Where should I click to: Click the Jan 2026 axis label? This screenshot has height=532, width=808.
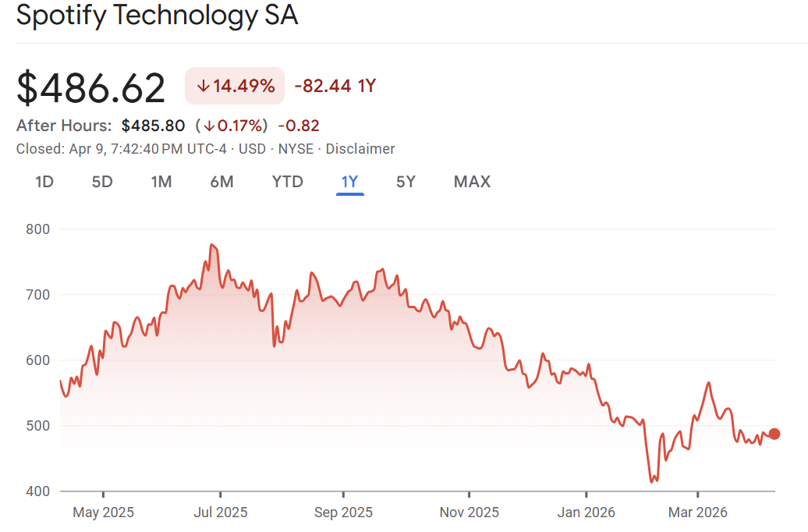586,512
